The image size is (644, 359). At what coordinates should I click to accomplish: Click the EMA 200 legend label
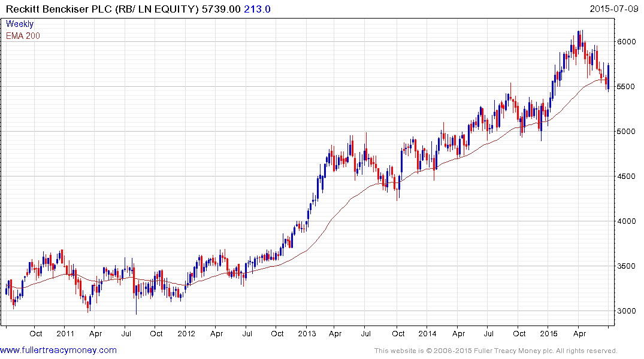point(23,36)
